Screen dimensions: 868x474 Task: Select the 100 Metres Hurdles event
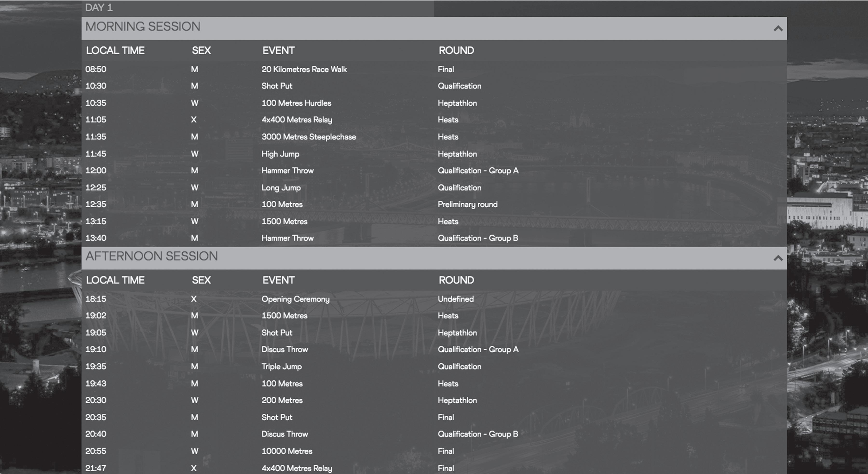tap(296, 103)
